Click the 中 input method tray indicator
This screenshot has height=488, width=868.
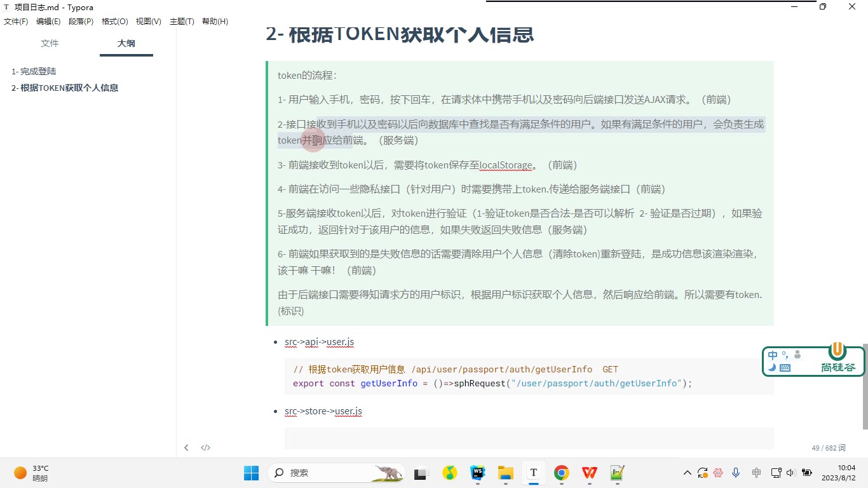[x=756, y=473]
